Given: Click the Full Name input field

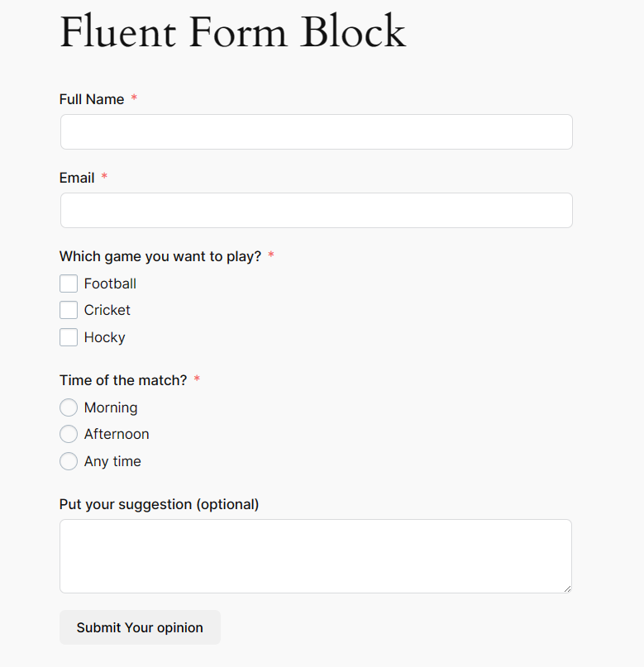Looking at the screenshot, I should [x=316, y=132].
